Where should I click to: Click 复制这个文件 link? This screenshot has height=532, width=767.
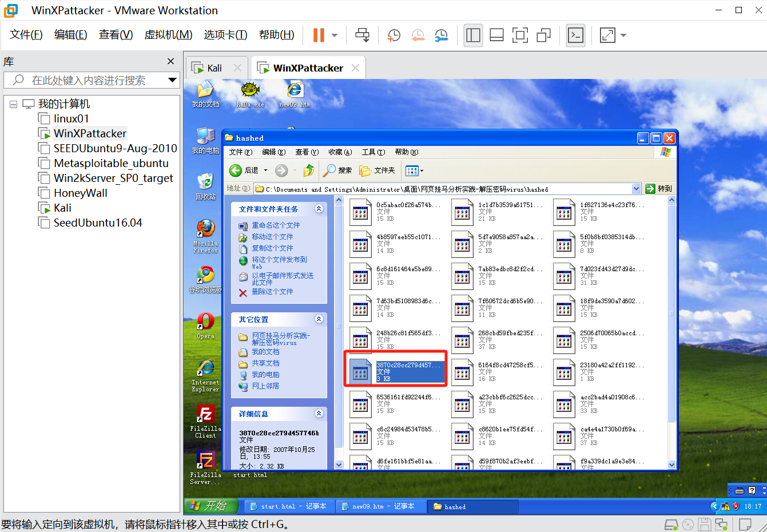(x=272, y=248)
